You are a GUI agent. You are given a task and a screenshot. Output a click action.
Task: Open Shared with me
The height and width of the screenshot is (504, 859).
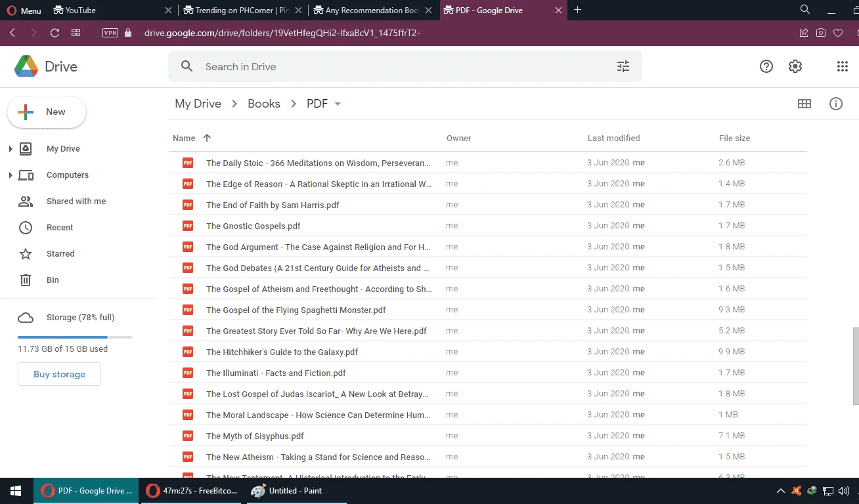(76, 201)
